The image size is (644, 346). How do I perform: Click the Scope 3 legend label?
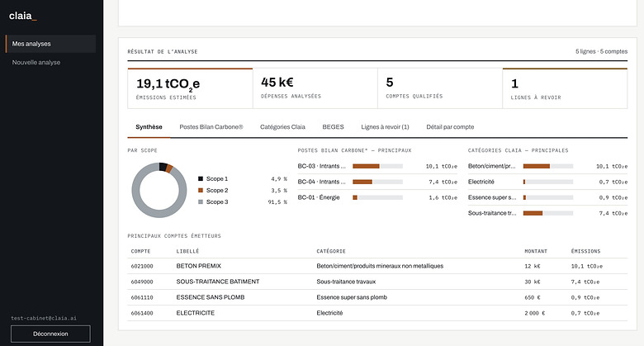coord(217,201)
